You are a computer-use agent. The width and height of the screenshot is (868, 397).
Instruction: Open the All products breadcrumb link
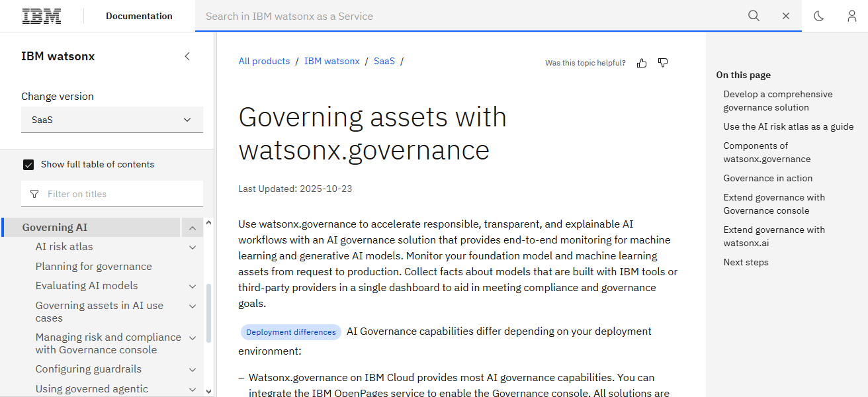point(264,61)
